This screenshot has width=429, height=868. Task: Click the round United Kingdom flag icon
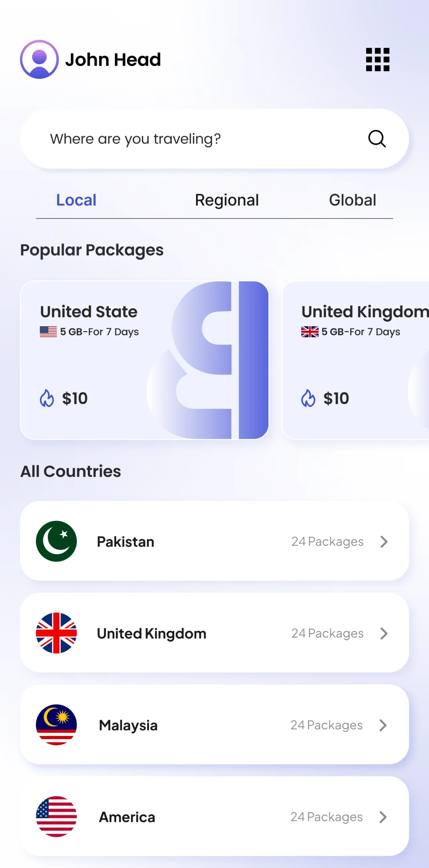click(x=56, y=633)
